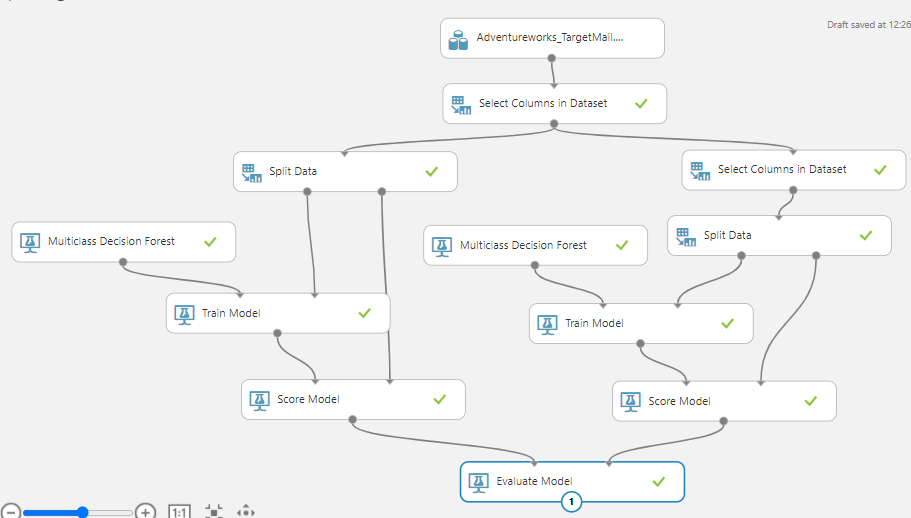Reset canvas zoom to 1:1 actual size

(180, 512)
